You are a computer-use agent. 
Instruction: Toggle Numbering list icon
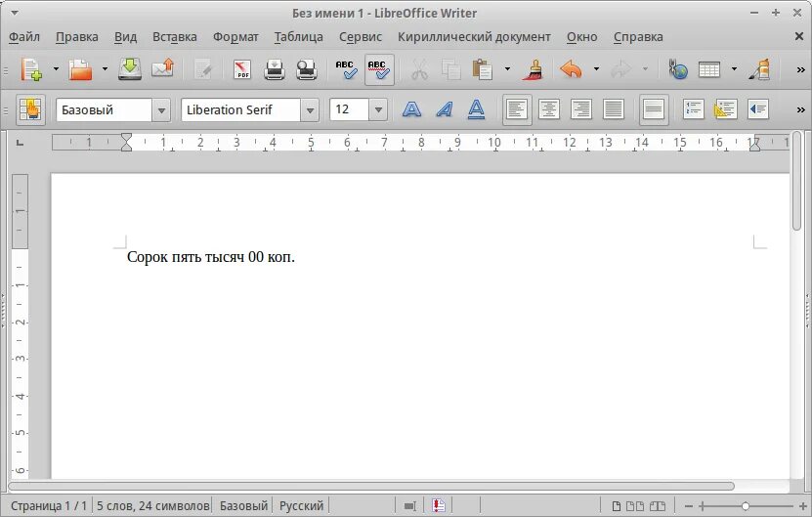pyautogui.click(x=693, y=109)
